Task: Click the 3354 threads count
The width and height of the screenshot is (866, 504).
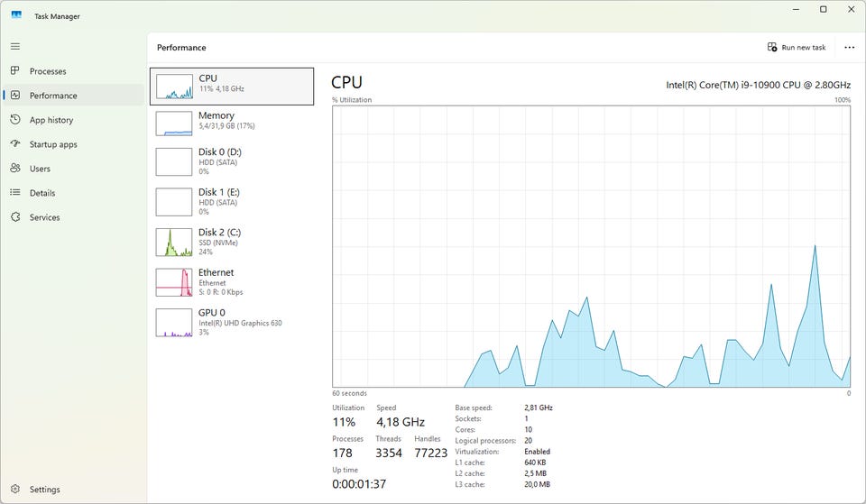Action: pyautogui.click(x=389, y=454)
